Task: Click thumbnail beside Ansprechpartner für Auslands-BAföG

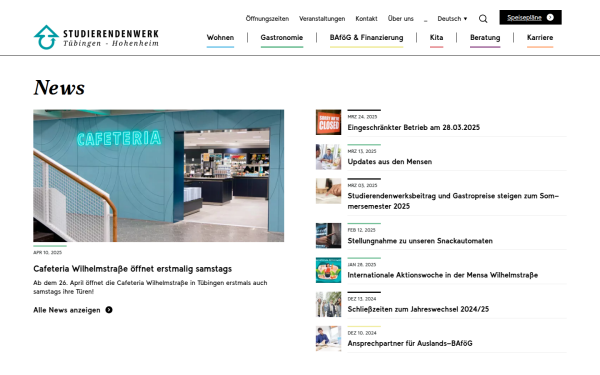Action: (x=328, y=339)
